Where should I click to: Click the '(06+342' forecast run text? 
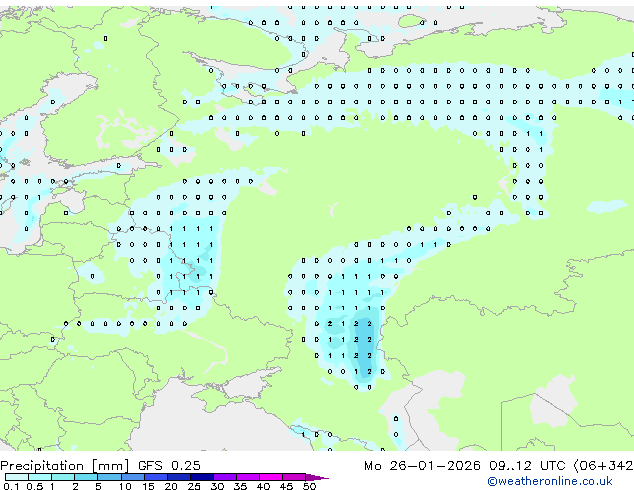[x=603, y=466]
